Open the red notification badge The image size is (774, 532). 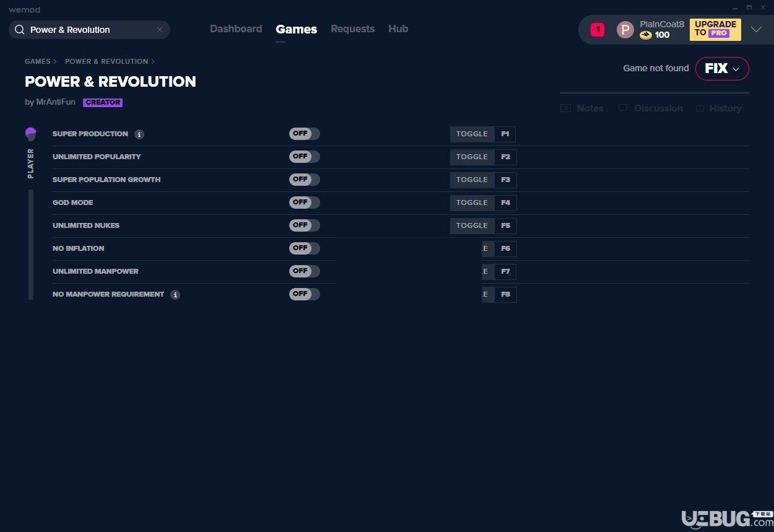[x=598, y=29]
